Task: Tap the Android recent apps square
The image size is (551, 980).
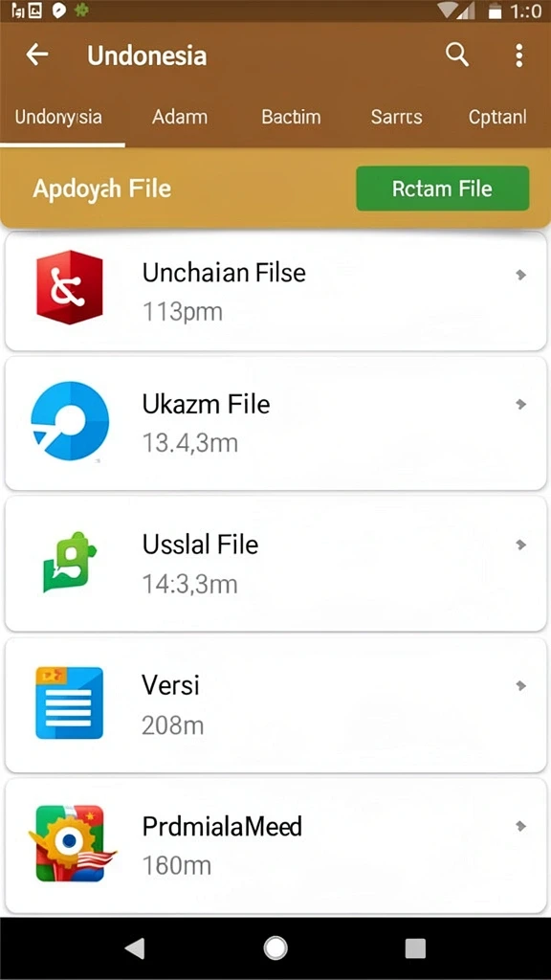Action: [415, 948]
